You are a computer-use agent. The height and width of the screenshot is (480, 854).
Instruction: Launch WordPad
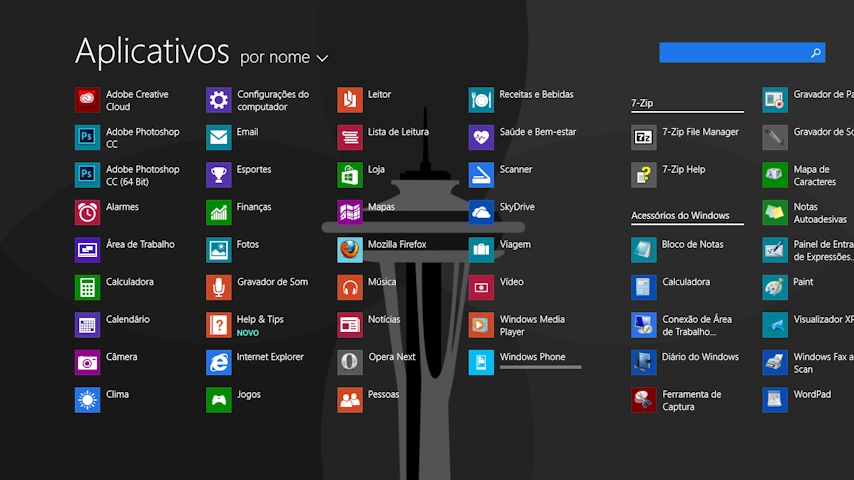pos(775,400)
